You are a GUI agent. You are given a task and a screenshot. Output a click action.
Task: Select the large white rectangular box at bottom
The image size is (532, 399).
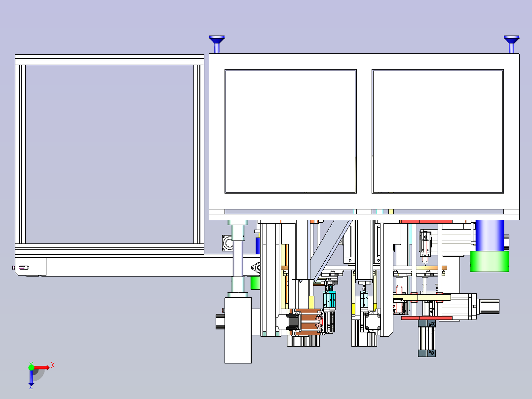tap(238, 330)
